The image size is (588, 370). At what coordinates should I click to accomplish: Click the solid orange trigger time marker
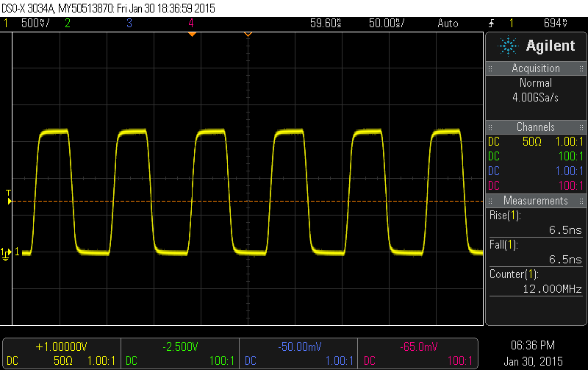click(x=192, y=35)
